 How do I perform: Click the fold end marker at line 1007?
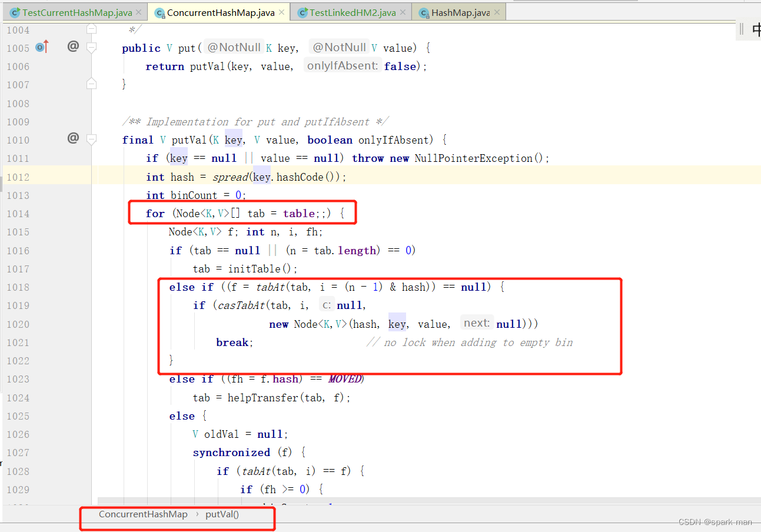tap(91, 84)
